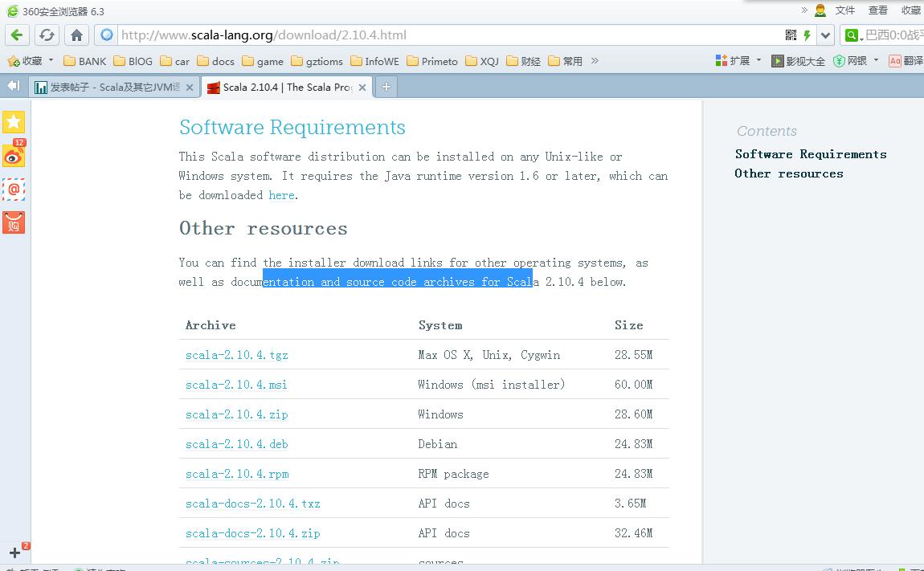The height and width of the screenshot is (571, 924).
Task: Show more bookmarks with the overflow chevron
Action: 595,60
